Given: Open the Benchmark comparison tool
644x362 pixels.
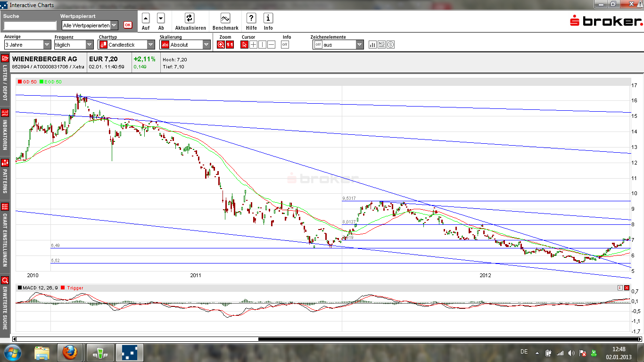Looking at the screenshot, I should tap(225, 18).
